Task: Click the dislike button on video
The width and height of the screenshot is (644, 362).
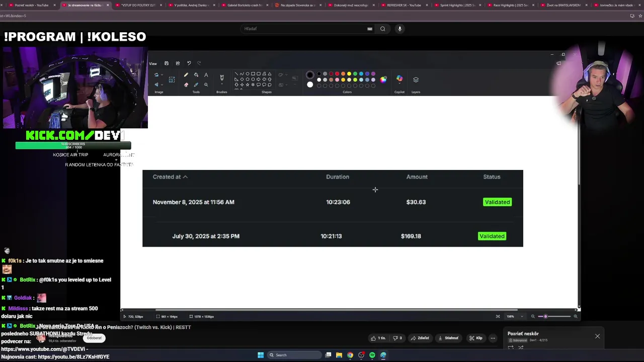Action: tap(397, 338)
